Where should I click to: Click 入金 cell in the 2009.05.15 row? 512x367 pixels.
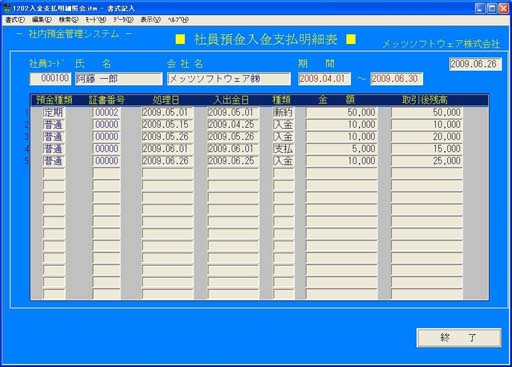[x=284, y=125]
